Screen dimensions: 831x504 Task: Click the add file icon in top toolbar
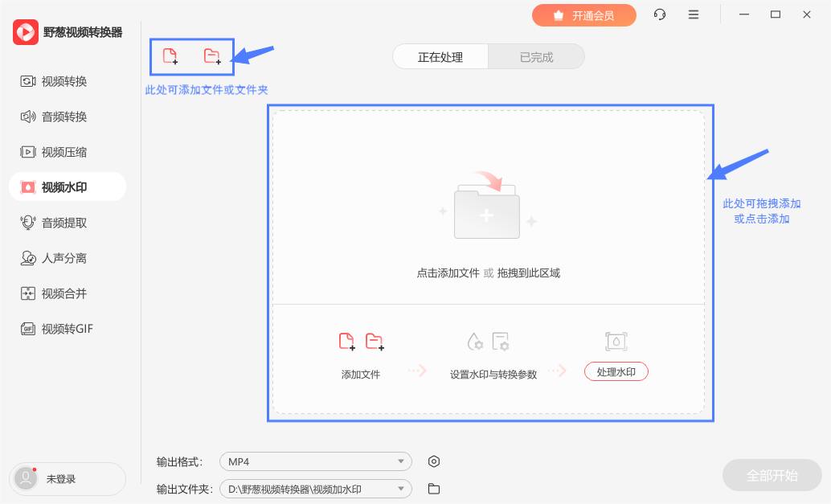tap(170, 55)
